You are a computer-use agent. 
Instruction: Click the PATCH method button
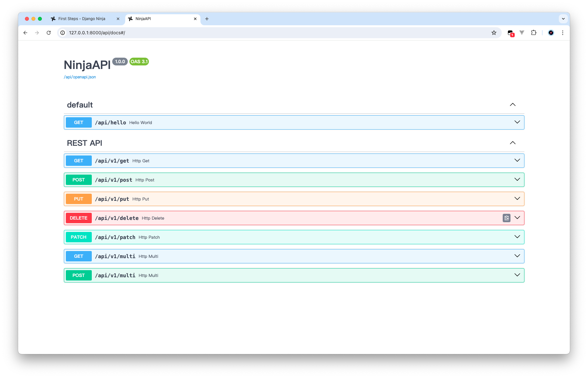(79, 237)
